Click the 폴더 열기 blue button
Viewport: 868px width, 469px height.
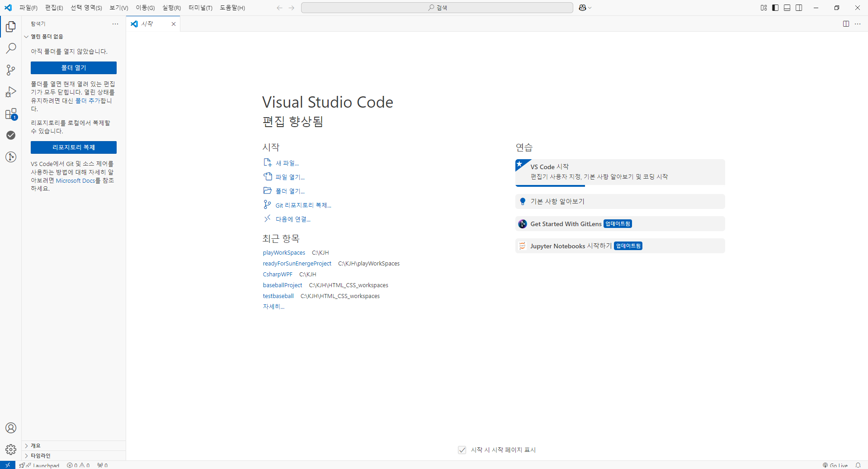74,68
